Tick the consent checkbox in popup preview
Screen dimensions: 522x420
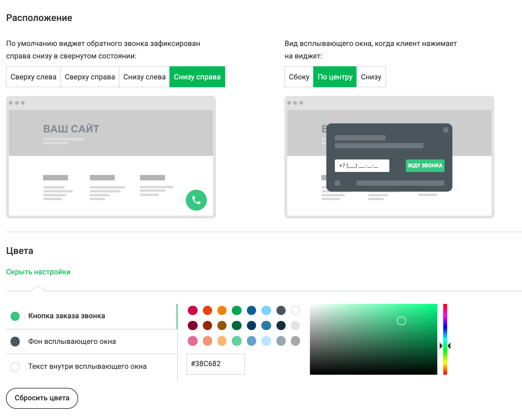pos(337,183)
